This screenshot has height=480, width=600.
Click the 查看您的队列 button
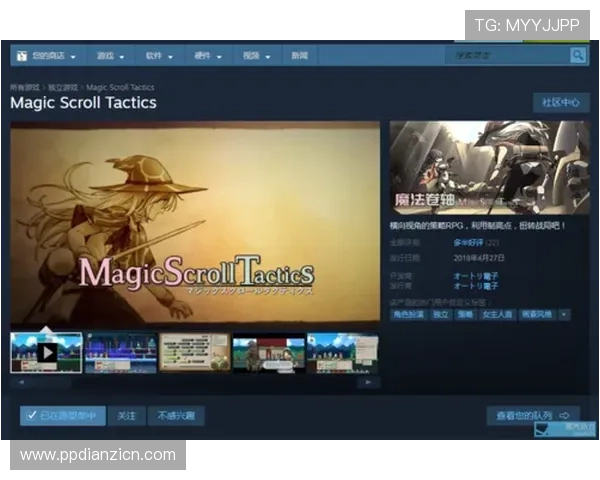533,416
